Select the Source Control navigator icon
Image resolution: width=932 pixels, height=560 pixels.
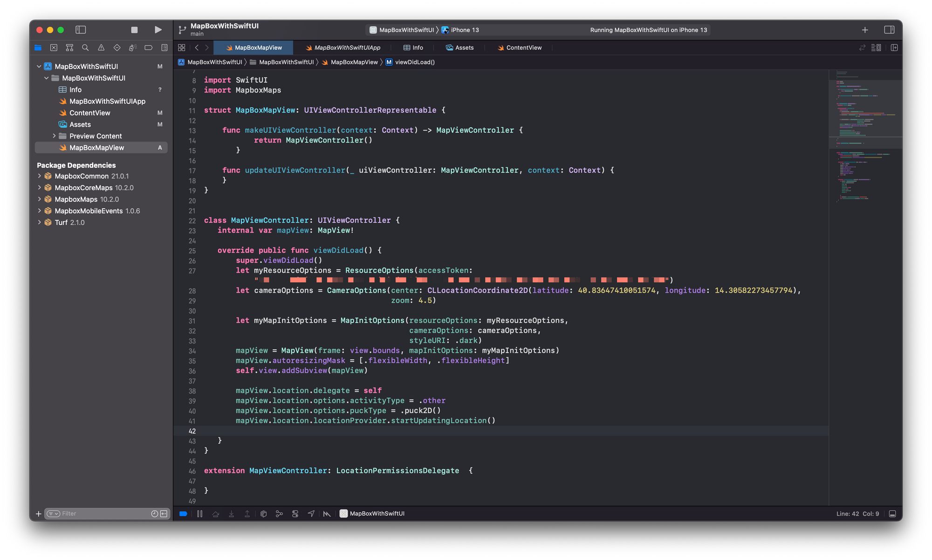pyautogui.click(x=54, y=48)
